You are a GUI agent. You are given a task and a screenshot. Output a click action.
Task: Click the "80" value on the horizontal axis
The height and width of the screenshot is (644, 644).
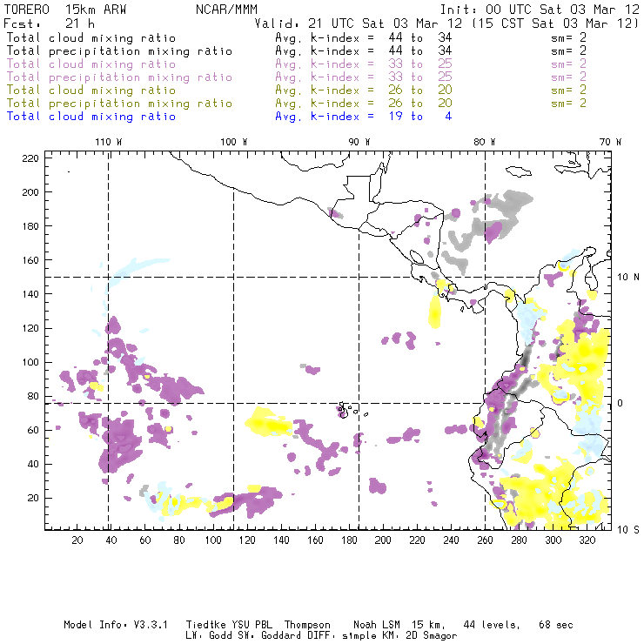click(x=179, y=540)
